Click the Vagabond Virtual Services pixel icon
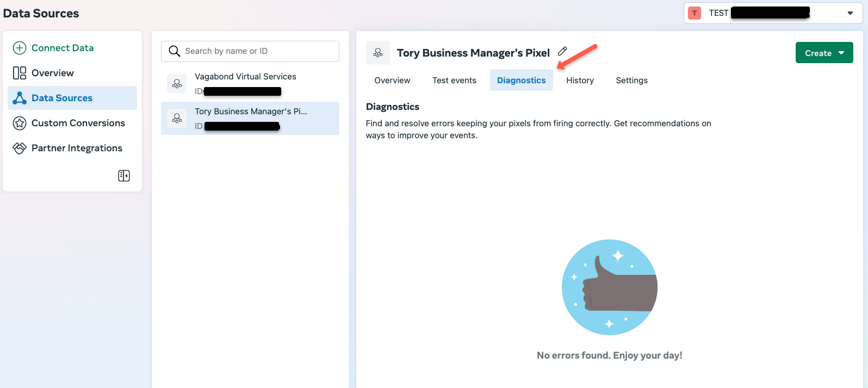 pos(177,84)
